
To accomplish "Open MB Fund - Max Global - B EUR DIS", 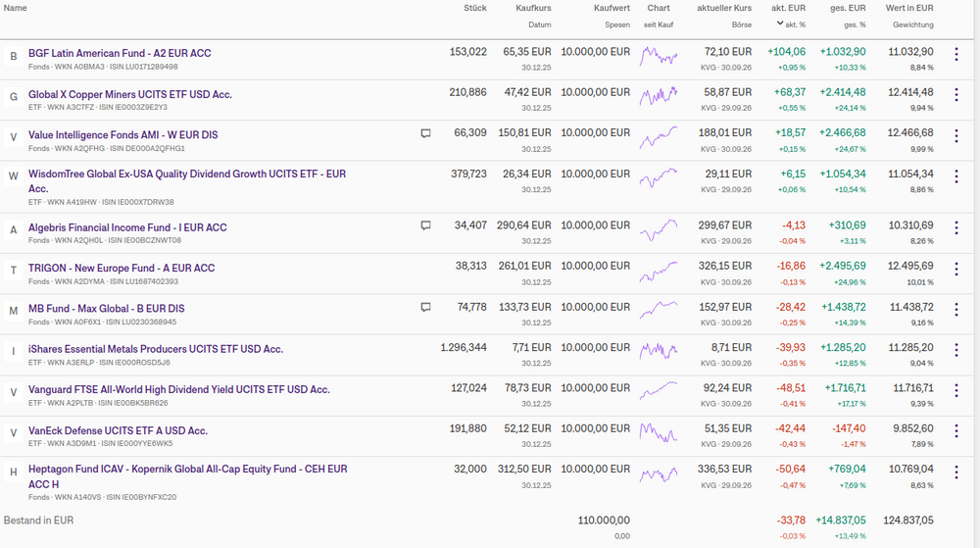I will click(106, 309).
